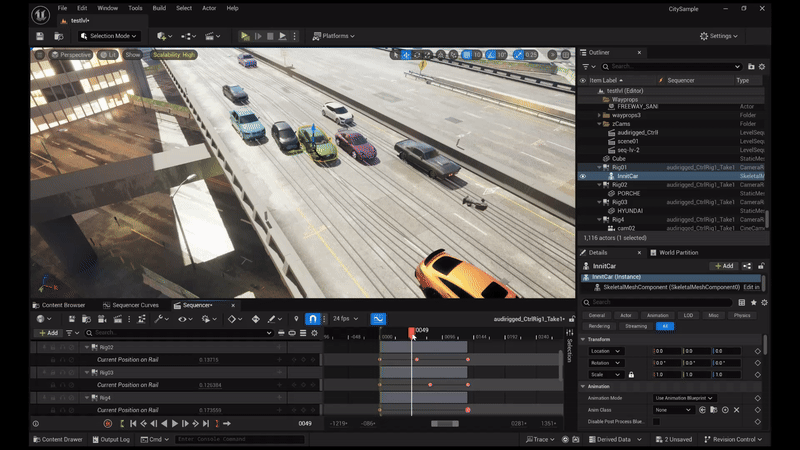Image resolution: width=800 pixels, height=450 pixels.
Task: Open the Outliner settings gear
Action: pos(761,66)
